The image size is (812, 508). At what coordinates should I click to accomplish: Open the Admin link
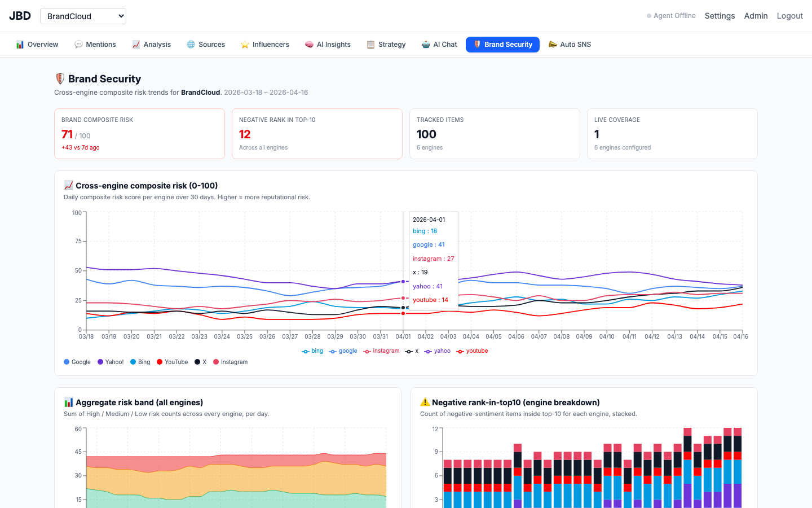[756, 16]
